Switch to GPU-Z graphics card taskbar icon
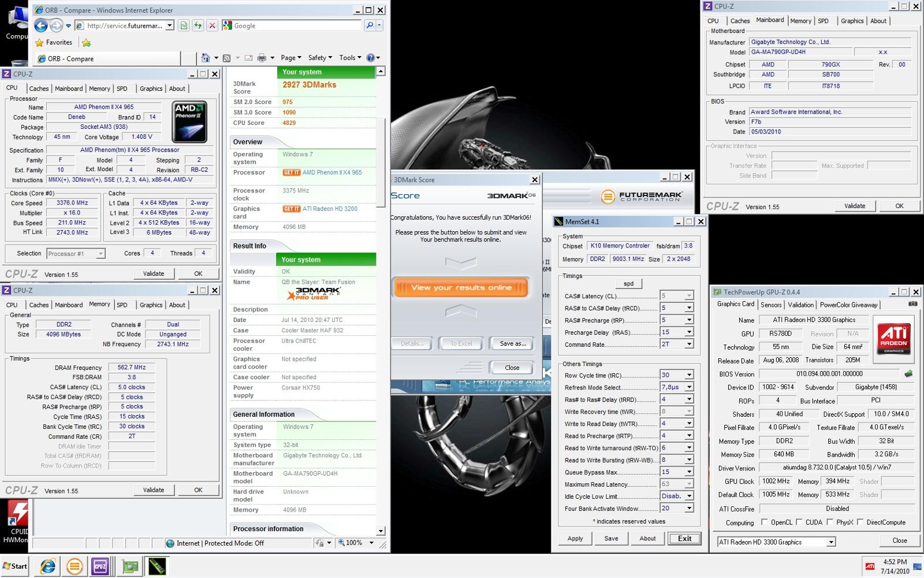 (131, 566)
